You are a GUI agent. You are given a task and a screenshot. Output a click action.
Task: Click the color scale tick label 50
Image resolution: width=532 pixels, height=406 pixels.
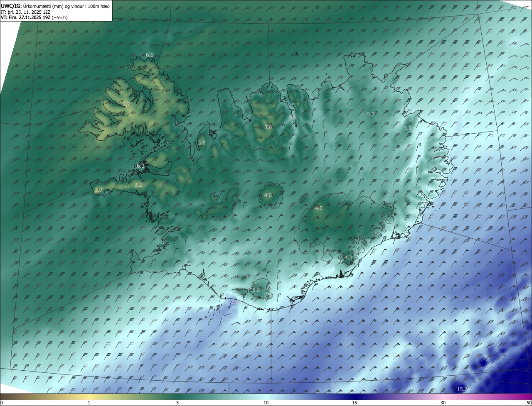pyautogui.click(x=529, y=403)
